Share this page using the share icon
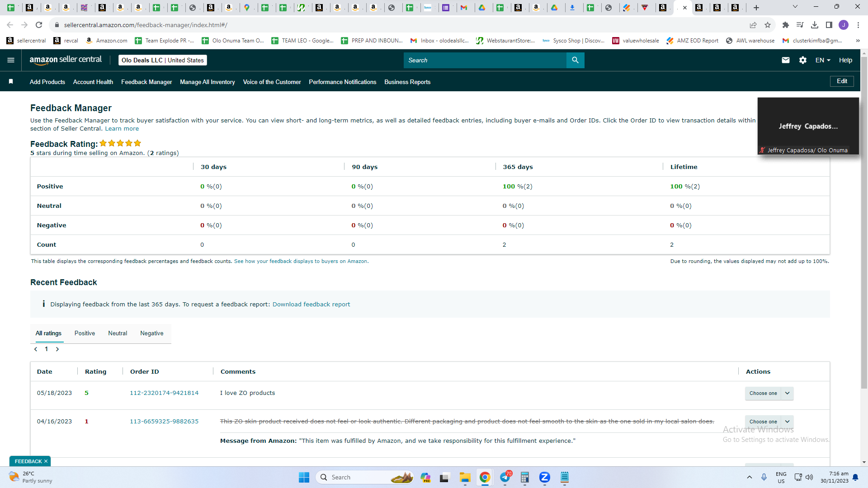The height and width of the screenshot is (488, 868). [x=753, y=25]
